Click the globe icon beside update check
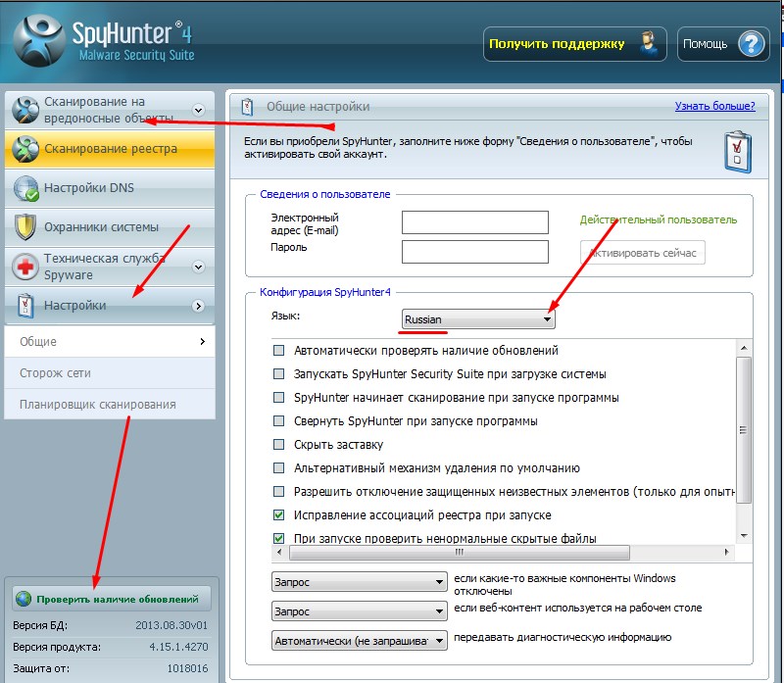Viewport: 784px width, 683px height. (23, 599)
